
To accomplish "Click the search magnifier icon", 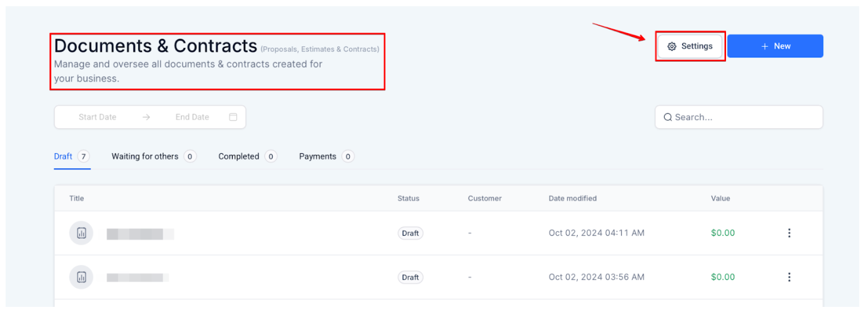I will click(x=667, y=117).
